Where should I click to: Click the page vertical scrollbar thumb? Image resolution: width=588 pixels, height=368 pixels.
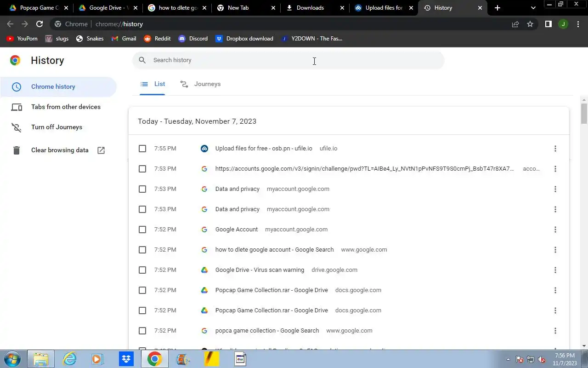click(584, 114)
